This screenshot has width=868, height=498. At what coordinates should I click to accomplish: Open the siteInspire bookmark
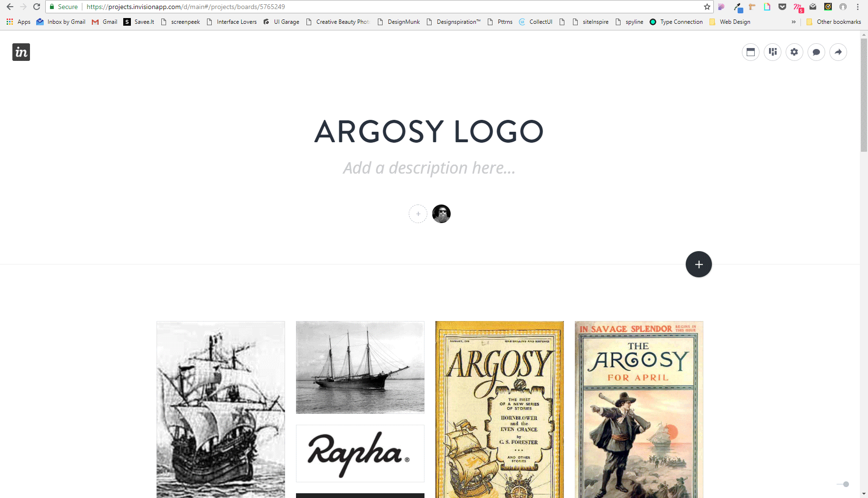[590, 22]
